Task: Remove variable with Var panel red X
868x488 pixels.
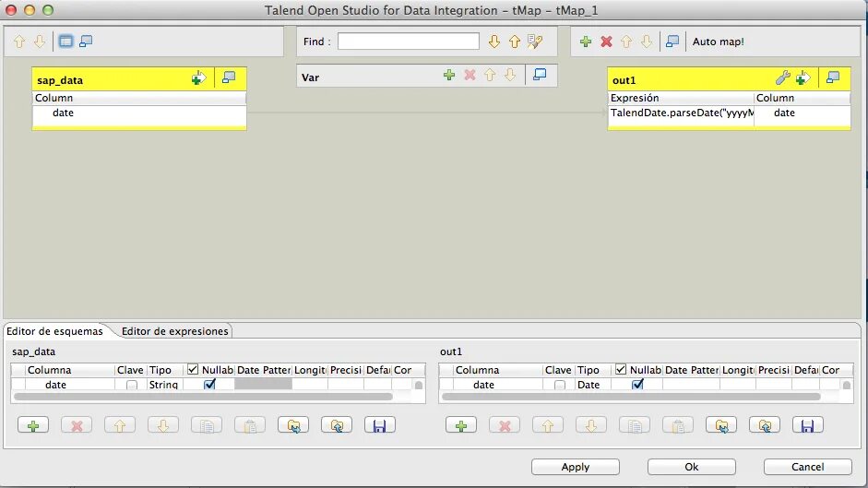Action: (470, 75)
